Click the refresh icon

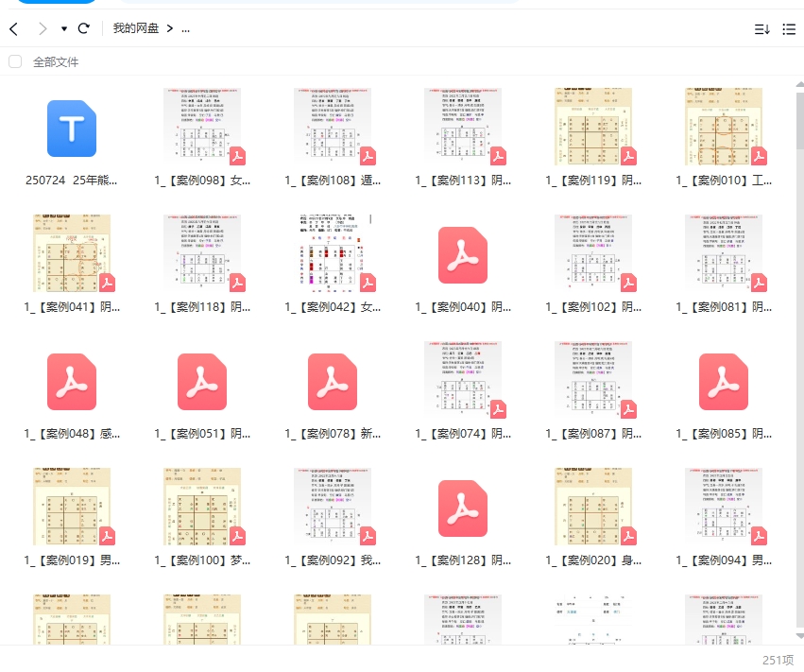[x=84, y=28]
